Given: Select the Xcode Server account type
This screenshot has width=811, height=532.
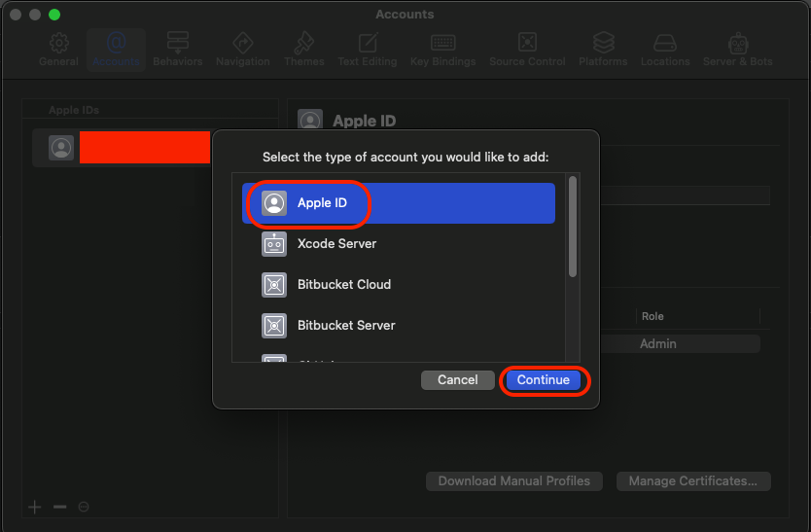Looking at the screenshot, I should 399,244.
